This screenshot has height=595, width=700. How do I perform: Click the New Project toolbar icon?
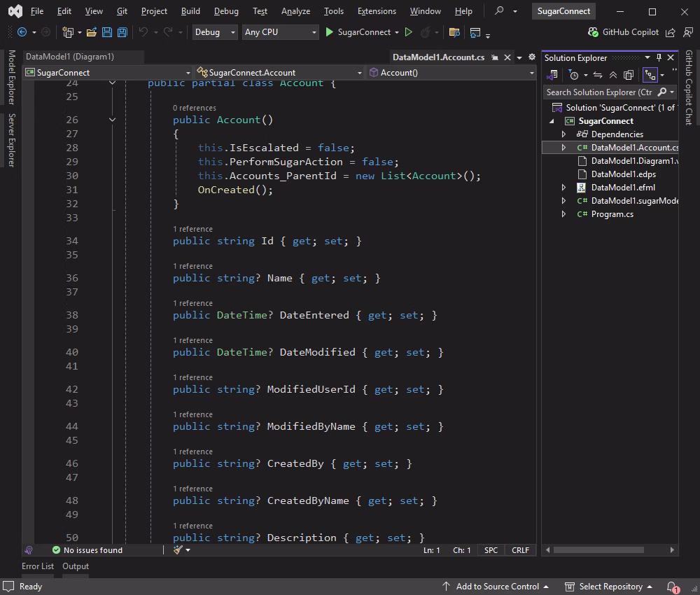[x=68, y=32]
